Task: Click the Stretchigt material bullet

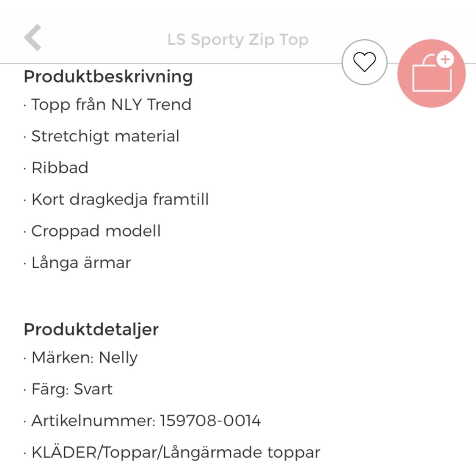Action: click(x=105, y=136)
